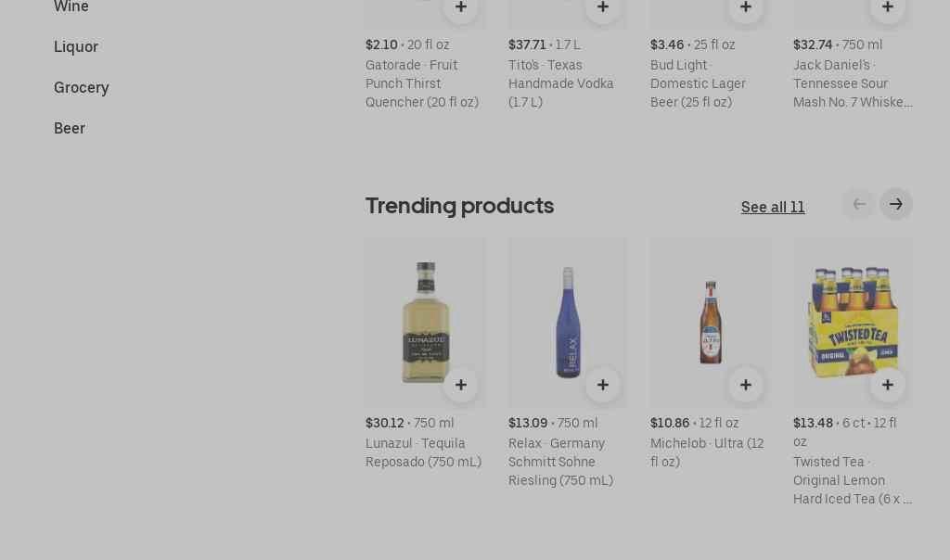Select the Liquor category

pyautogui.click(x=76, y=47)
